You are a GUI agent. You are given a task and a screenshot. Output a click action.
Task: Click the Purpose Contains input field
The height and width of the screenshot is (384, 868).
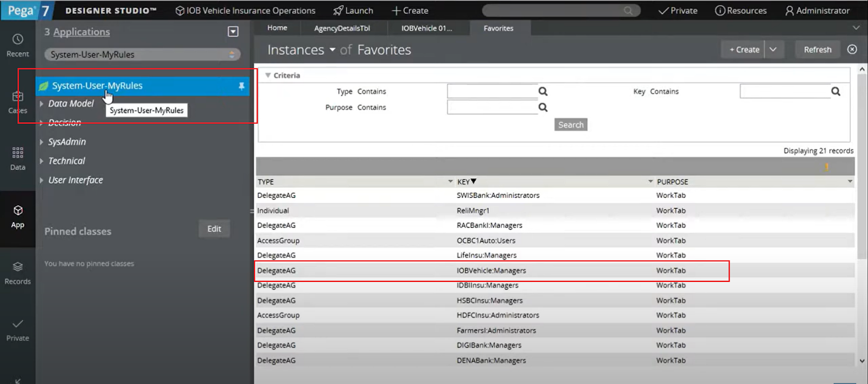(493, 108)
